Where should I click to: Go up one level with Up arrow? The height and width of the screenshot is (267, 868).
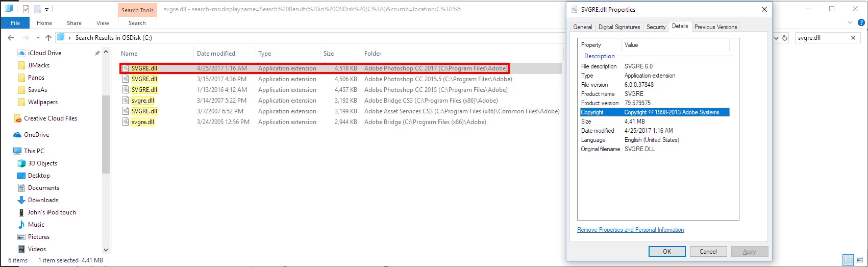coord(48,38)
